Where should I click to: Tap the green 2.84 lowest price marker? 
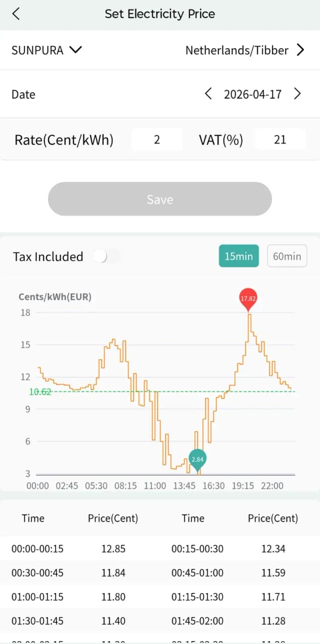[197, 459]
